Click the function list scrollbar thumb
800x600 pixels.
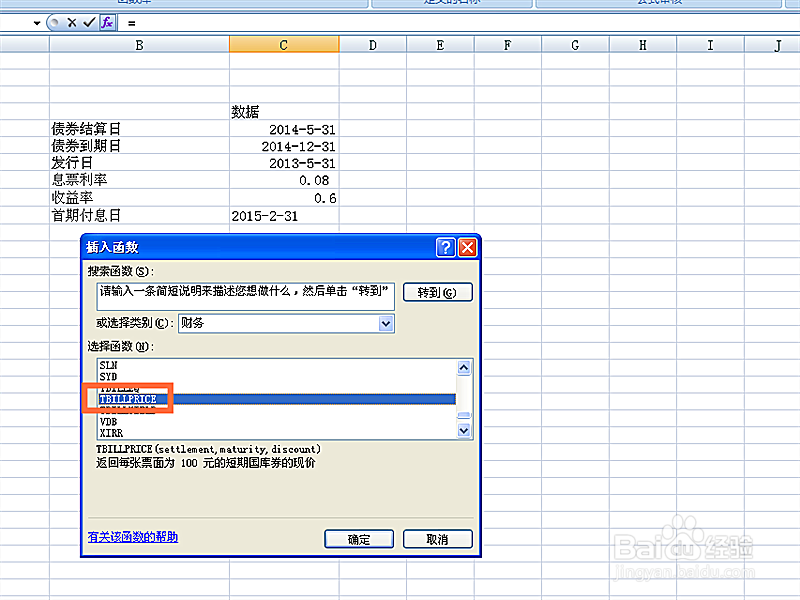pyautogui.click(x=464, y=415)
